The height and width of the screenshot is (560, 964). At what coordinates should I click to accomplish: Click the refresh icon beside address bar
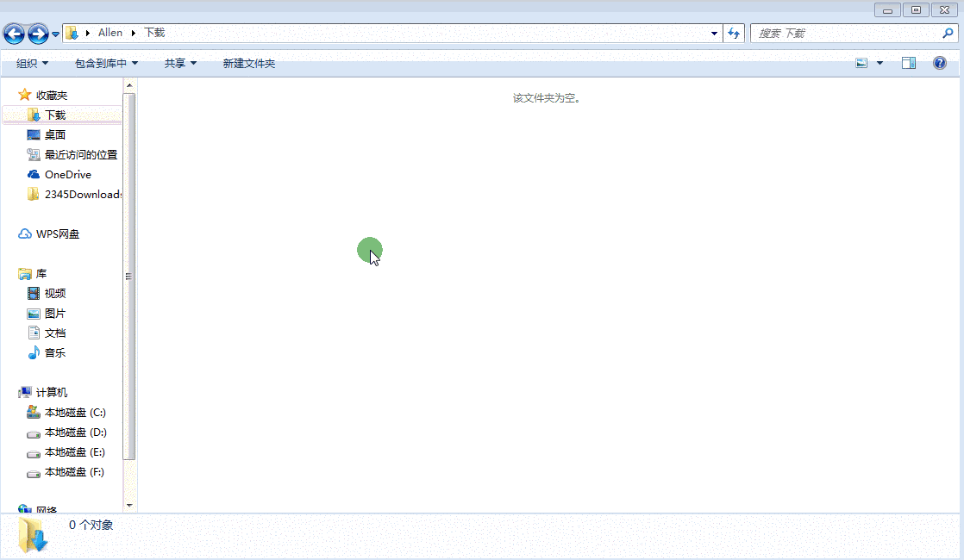[734, 33]
